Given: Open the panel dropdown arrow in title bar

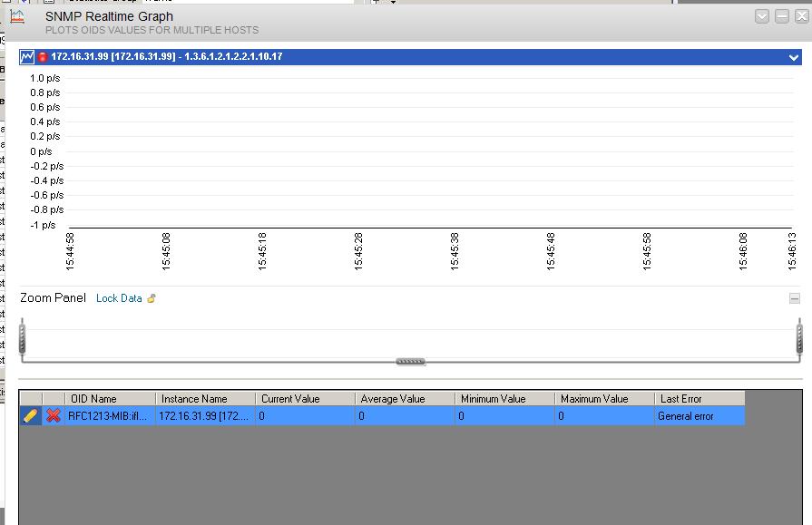Looking at the screenshot, I should click(762, 16).
